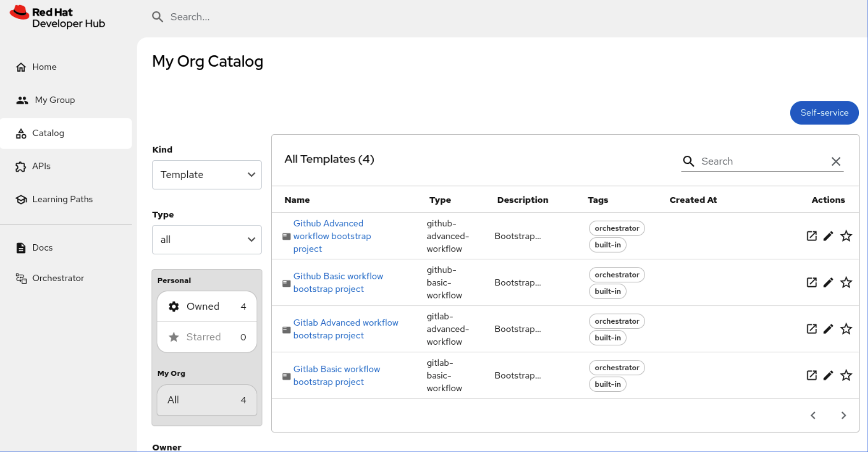Clear the template search field
This screenshot has height=452, width=868.
836,161
